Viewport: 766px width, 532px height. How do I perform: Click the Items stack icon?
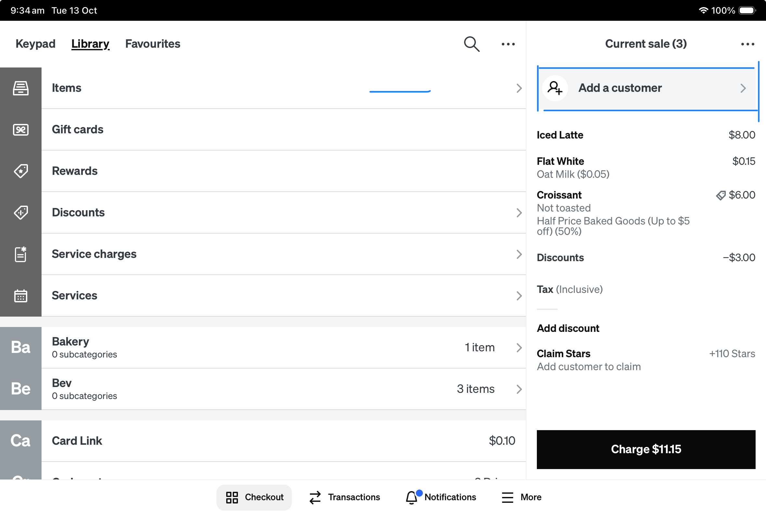click(21, 88)
